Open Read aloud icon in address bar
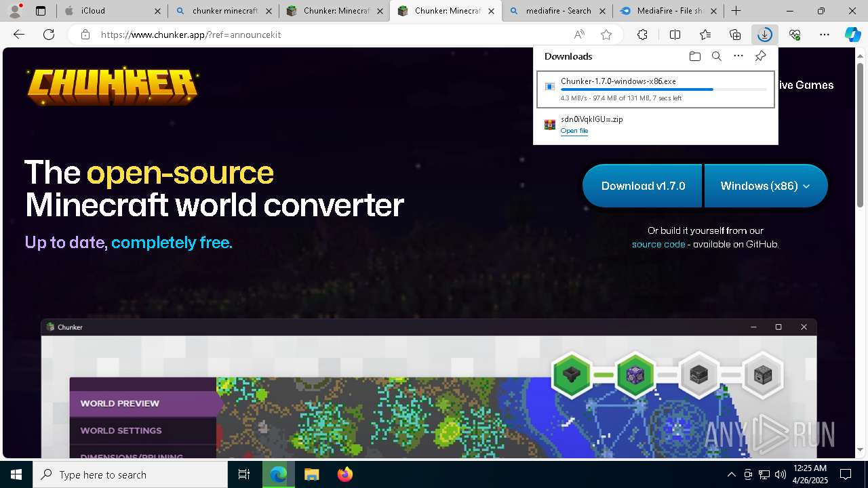This screenshot has height=488, width=868. [579, 35]
